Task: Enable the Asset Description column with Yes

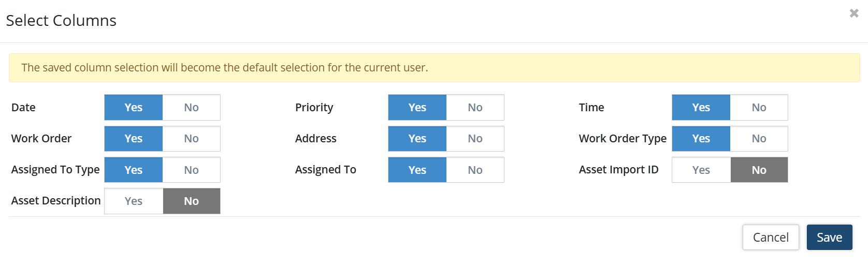Action: [x=134, y=201]
